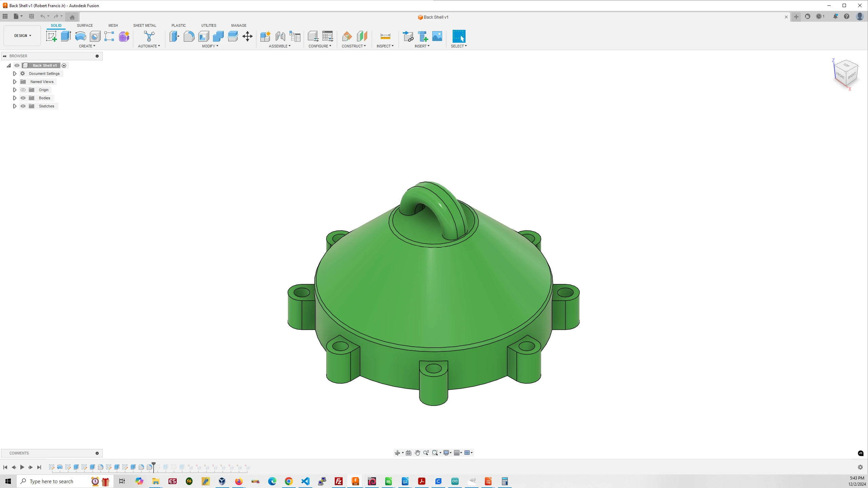Open the Windows Start menu
868x488 pixels.
click(x=8, y=481)
